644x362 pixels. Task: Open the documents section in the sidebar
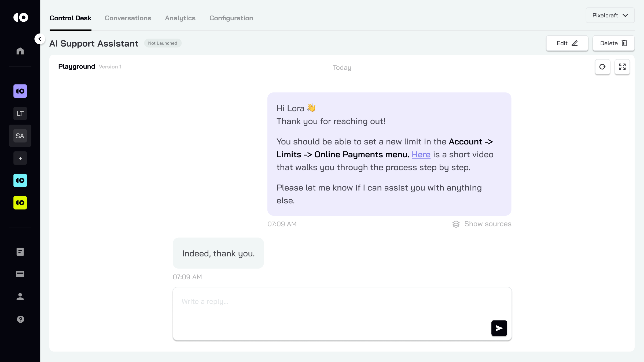point(20,252)
